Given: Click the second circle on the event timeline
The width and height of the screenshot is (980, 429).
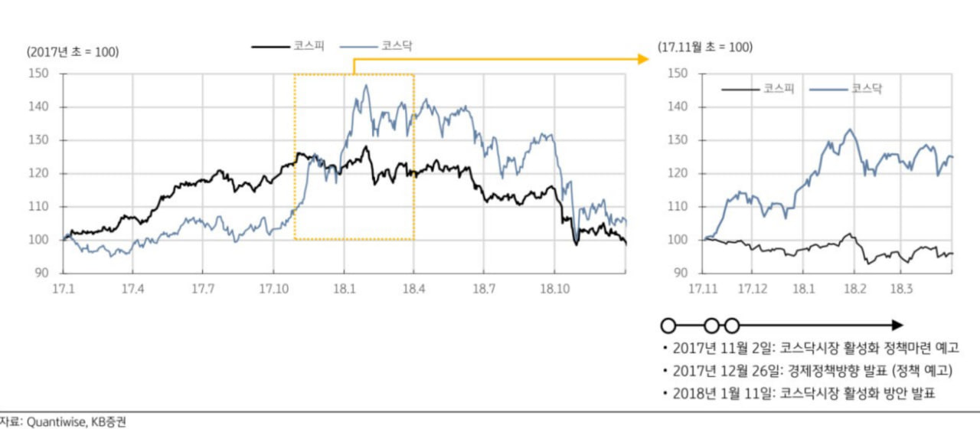Looking at the screenshot, I should click(712, 325).
